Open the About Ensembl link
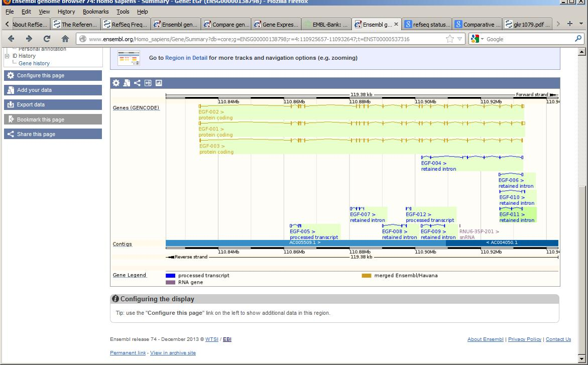This screenshot has height=365, width=588. tap(485, 339)
